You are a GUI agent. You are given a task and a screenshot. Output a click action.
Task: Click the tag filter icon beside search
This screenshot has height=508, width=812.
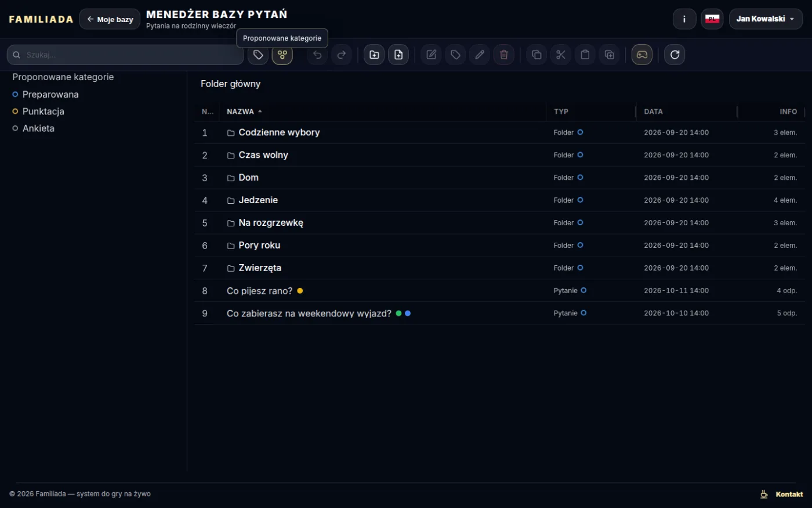coord(258,55)
